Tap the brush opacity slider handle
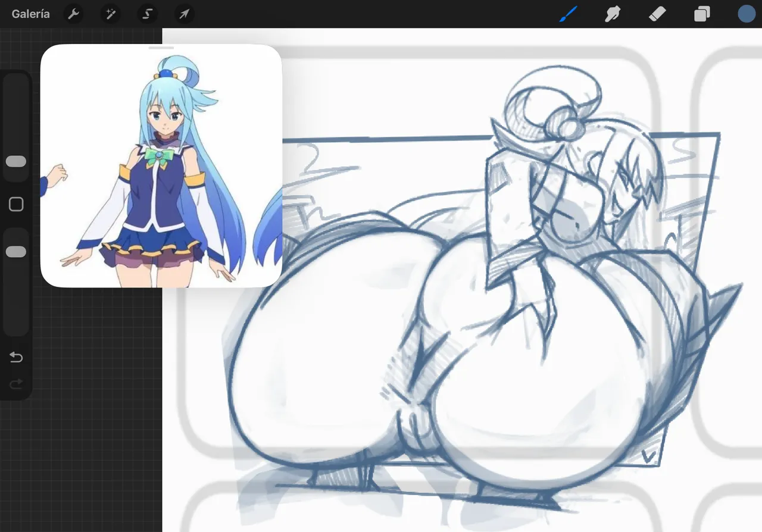 pos(16,252)
